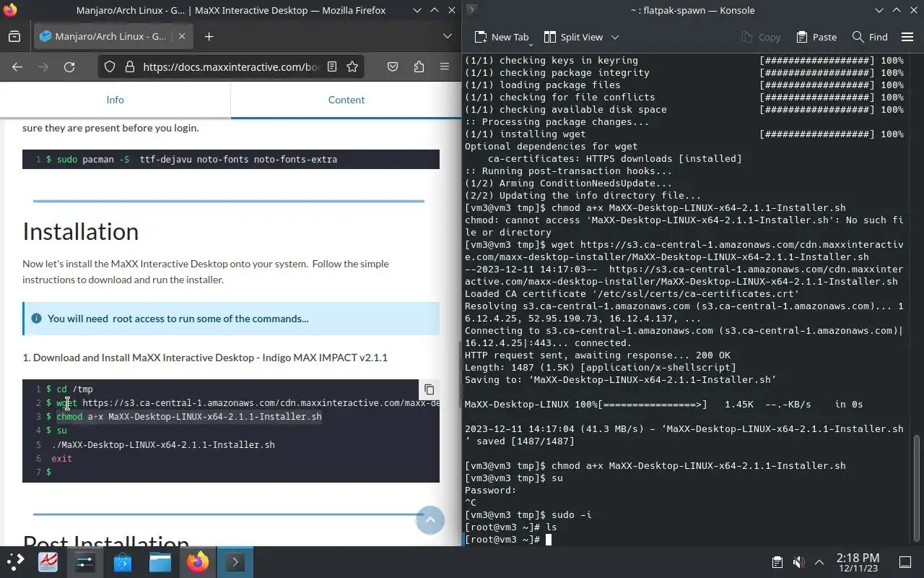Launch Discover software store from taskbar
The width and height of the screenshot is (924, 578).
point(123,561)
